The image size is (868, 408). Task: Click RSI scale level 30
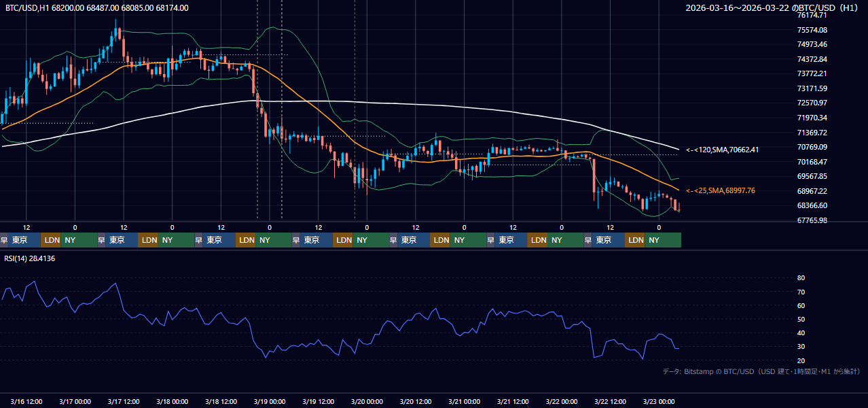[801, 347]
